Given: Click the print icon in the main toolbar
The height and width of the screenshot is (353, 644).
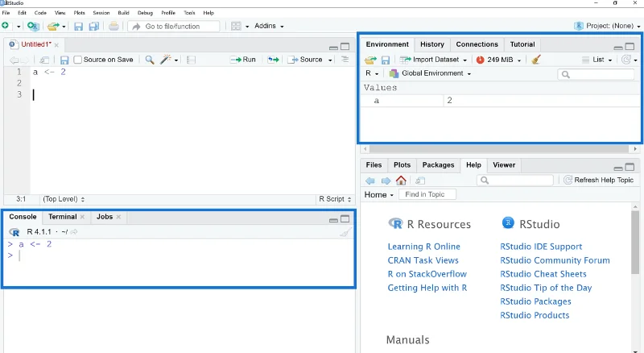Looking at the screenshot, I should [x=114, y=27].
